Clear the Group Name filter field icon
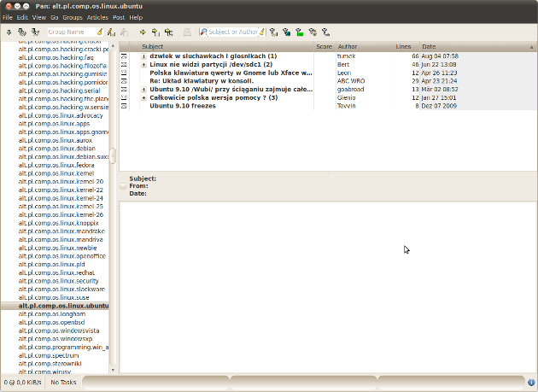The image size is (538, 392). (x=98, y=32)
